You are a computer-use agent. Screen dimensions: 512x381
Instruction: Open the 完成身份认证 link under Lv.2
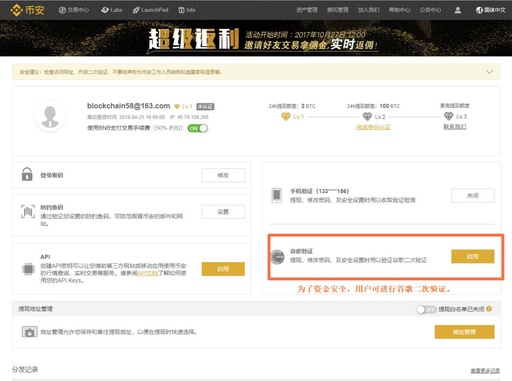[373, 127]
